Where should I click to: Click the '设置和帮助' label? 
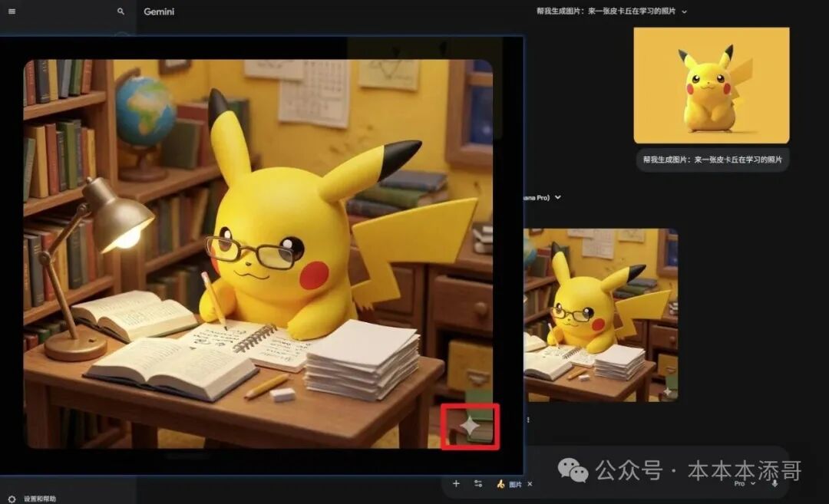click(x=40, y=499)
